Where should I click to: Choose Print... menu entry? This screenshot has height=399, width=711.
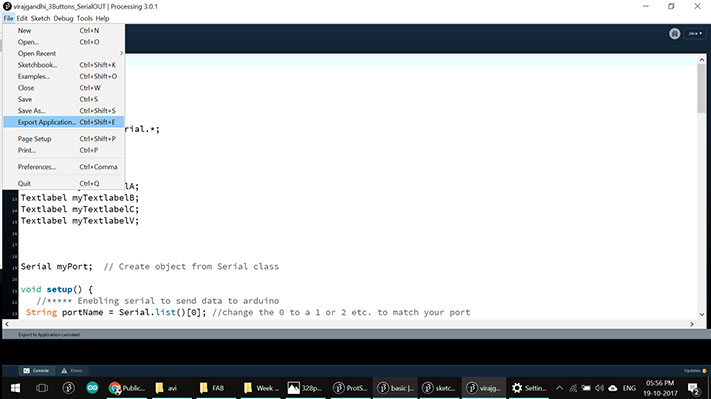tap(63, 150)
